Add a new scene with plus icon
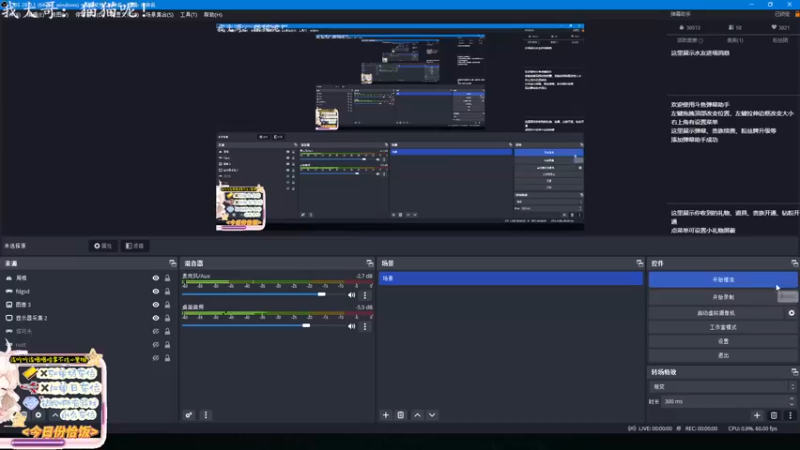The width and height of the screenshot is (800, 450). [x=386, y=415]
